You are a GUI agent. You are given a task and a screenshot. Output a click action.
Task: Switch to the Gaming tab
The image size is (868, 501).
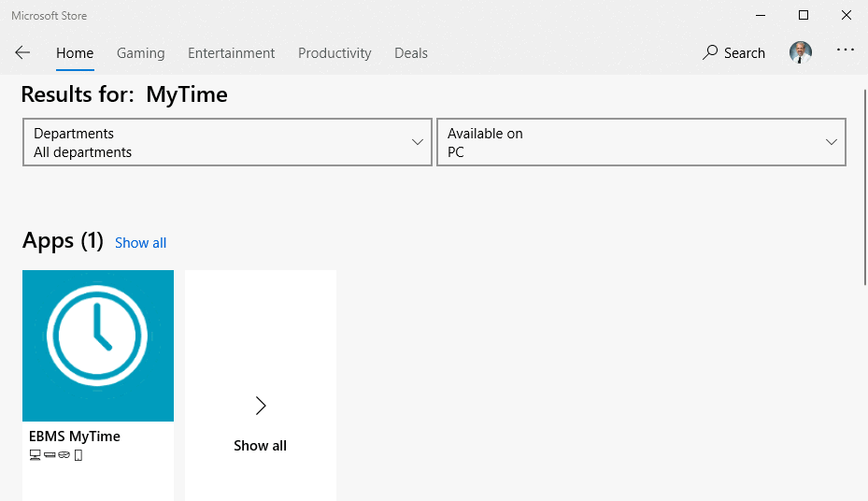point(140,53)
